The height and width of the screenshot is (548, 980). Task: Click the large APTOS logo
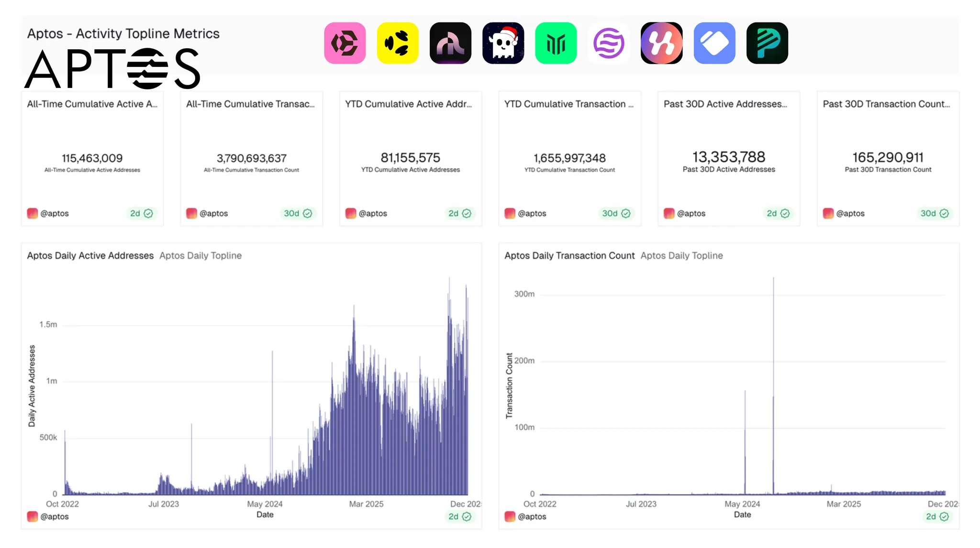click(112, 69)
